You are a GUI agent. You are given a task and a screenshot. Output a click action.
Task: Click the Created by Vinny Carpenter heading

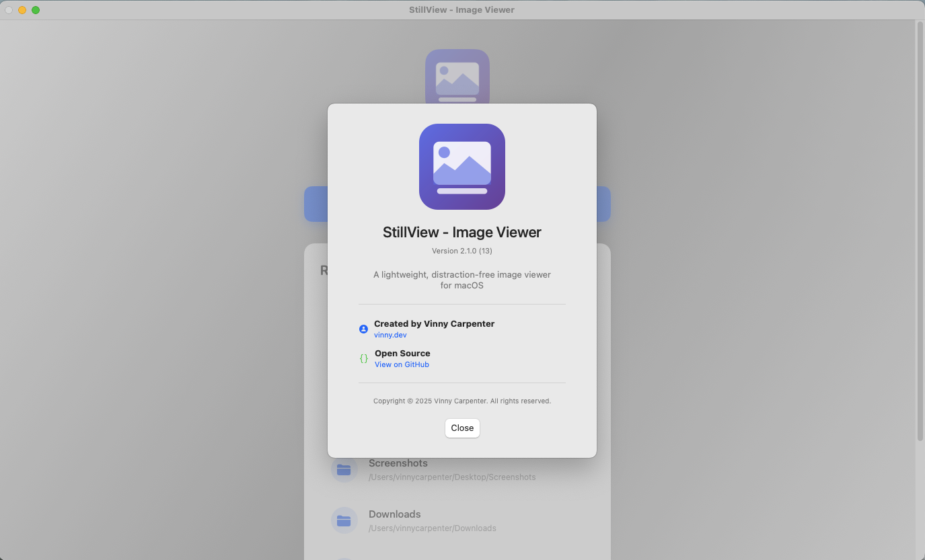tap(434, 323)
